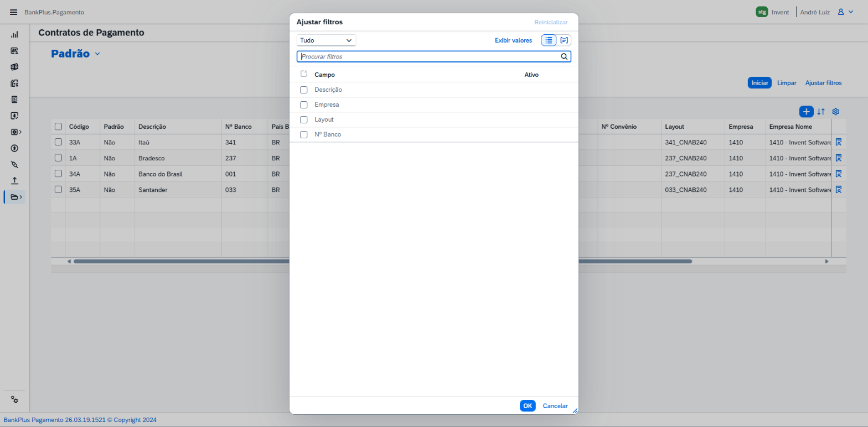
Task: Expand the user menu chevron
Action: (x=851, y=12)
